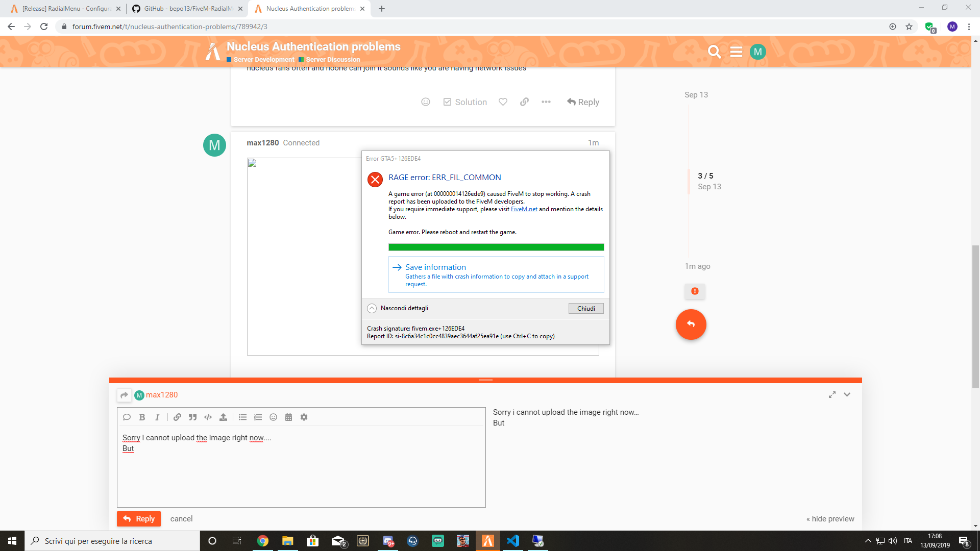The image size is (980, 551).
Task: Open volume control in system tray
Action: click(893, 541)
